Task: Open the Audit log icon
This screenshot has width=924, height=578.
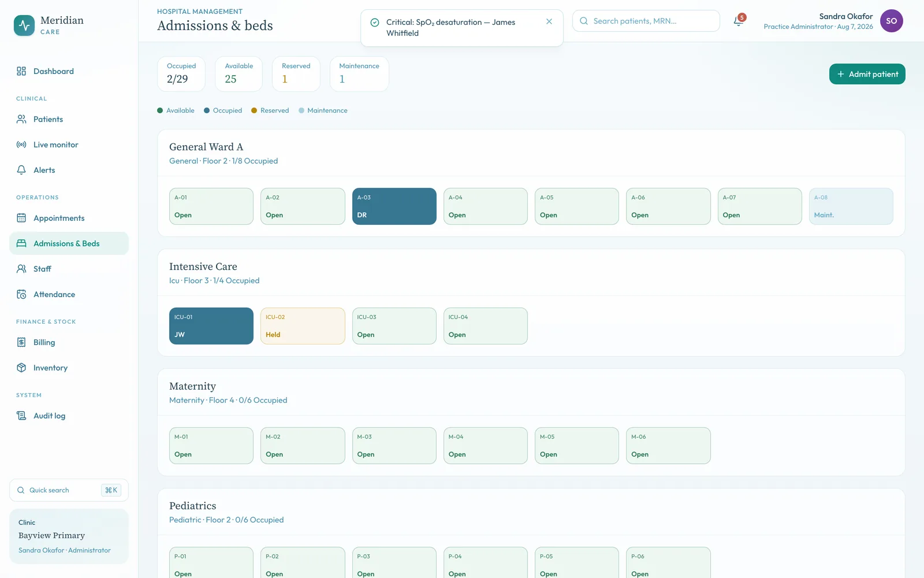Action: [x=21, y=416]
